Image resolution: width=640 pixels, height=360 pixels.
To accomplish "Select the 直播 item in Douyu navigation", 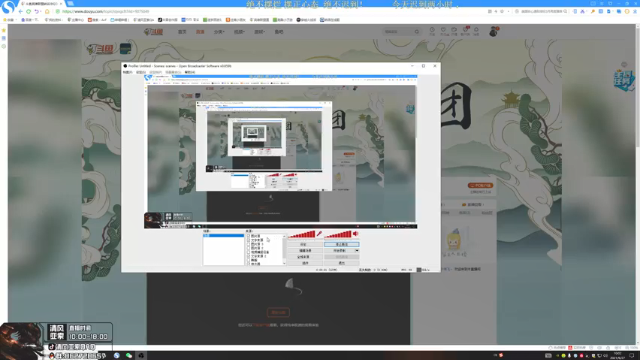I will (x=200, y=31).
